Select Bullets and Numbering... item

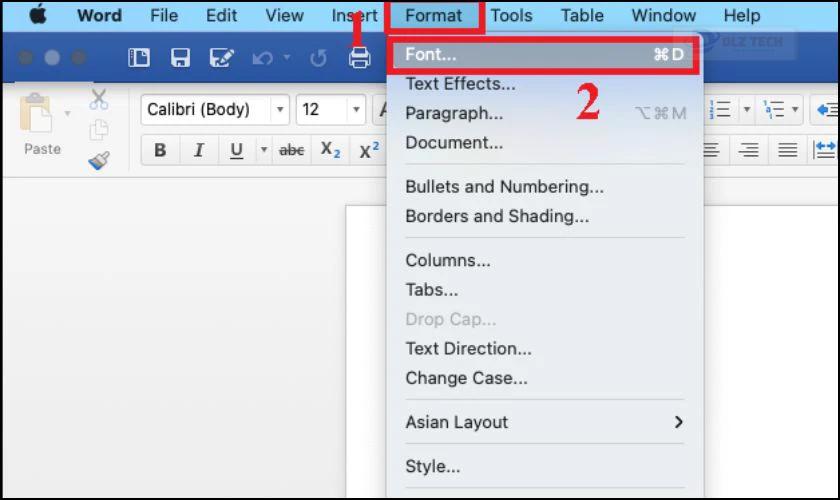click(544, 186)
